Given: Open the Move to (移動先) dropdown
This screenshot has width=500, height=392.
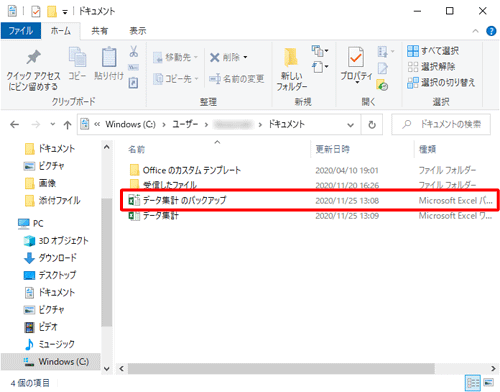Looking at the screenshot, I should (x=175, y=57).
